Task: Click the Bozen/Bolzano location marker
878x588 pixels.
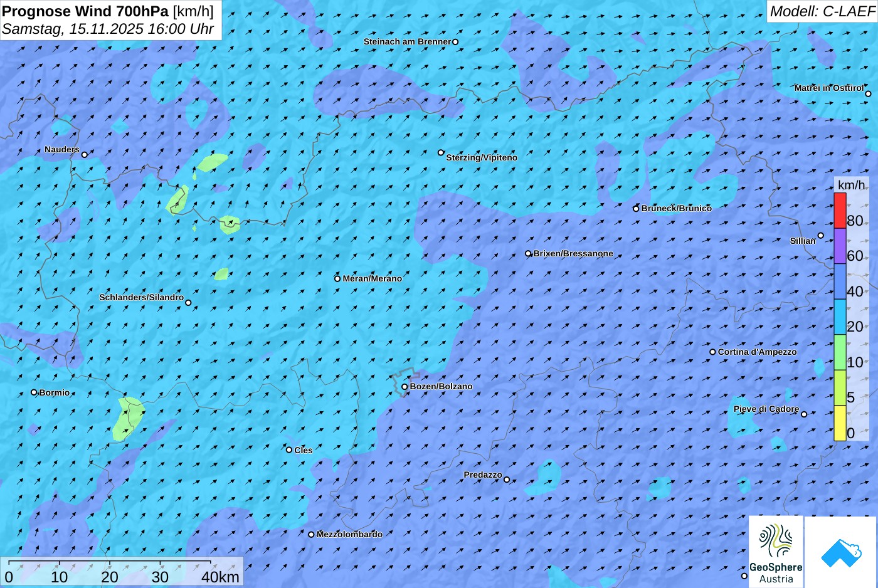Action: (405, 387)
